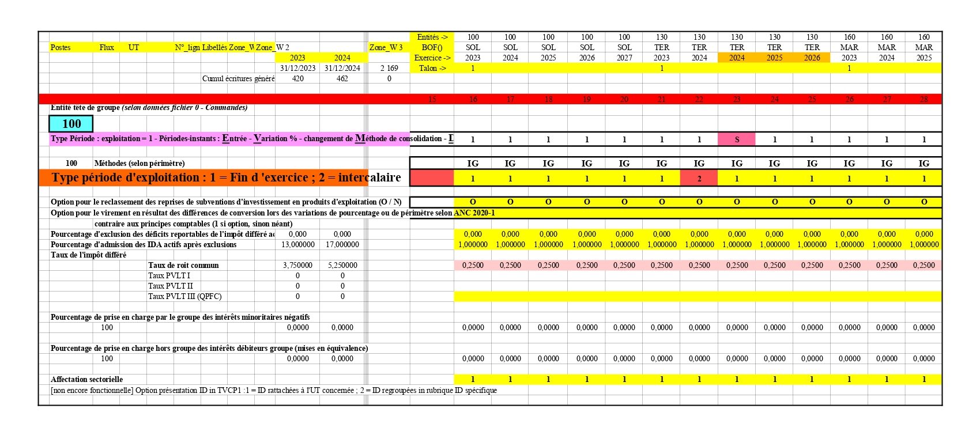The width and height of the screenshot is (980, 435).
Task: Select the red '2' intercalaire period cell
Action: tap(699, 178)
